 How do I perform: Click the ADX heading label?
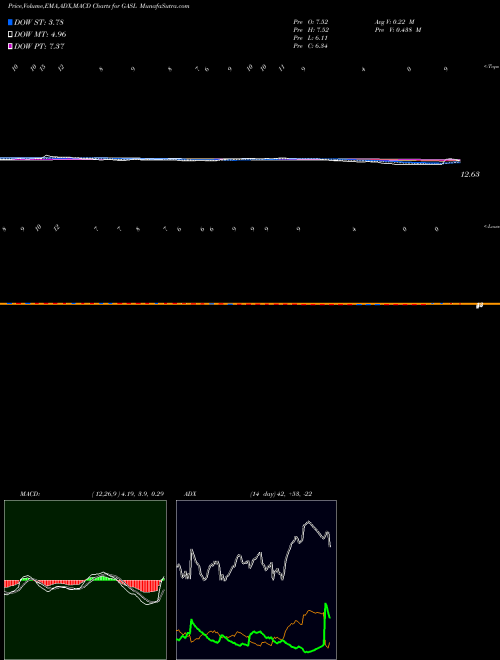(x=191, y=494)
